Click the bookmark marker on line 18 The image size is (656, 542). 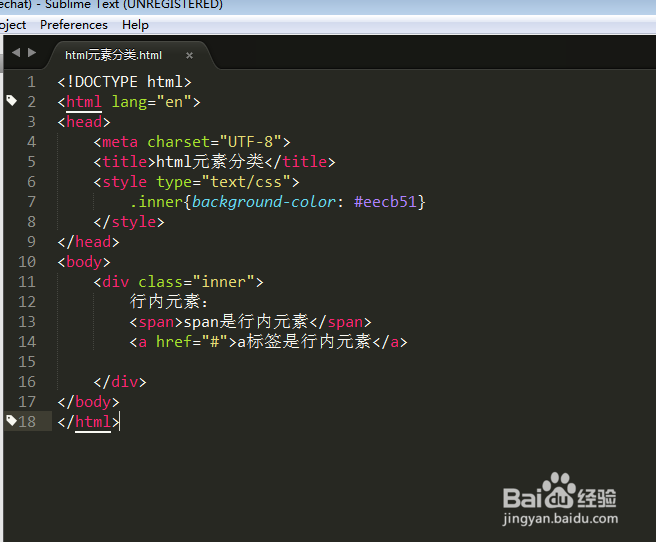pos(11,420)
